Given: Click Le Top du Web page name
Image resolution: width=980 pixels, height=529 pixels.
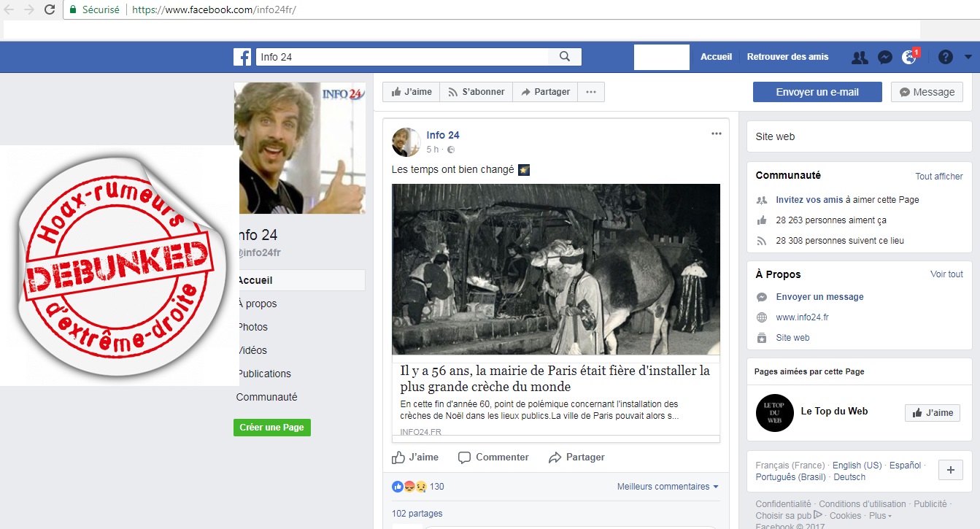Looking at the screenshot, I should tap(834, 412).
